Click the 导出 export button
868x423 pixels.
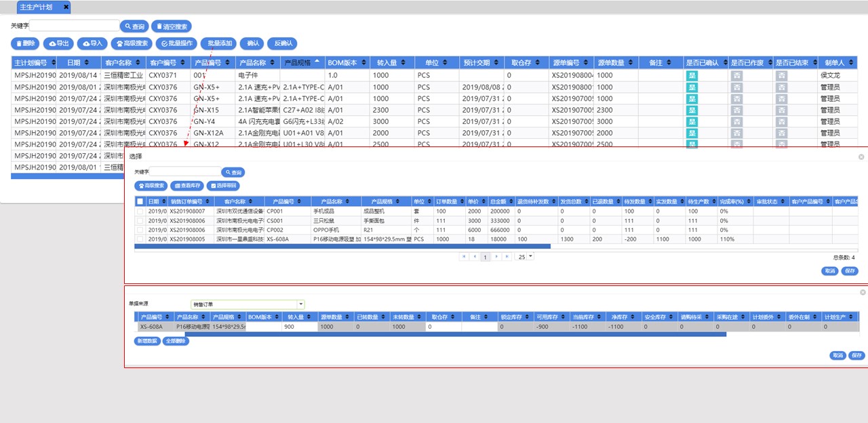tap(58, 43)
